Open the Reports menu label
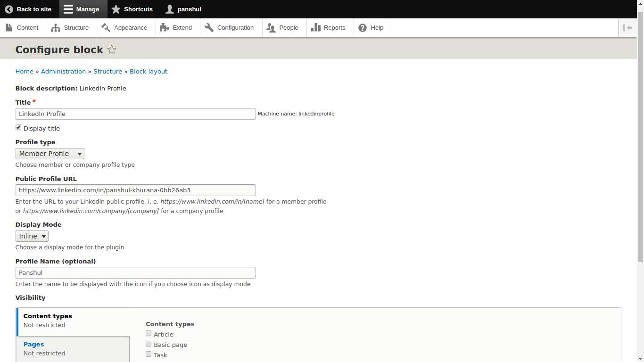 pos(335,28)
